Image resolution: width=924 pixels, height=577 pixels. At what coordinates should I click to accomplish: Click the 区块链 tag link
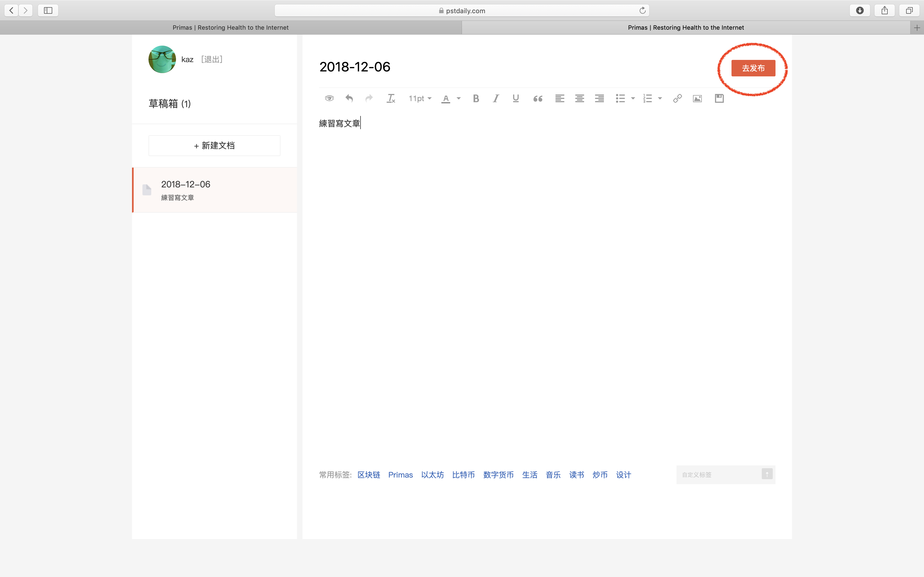coord(369,475)
